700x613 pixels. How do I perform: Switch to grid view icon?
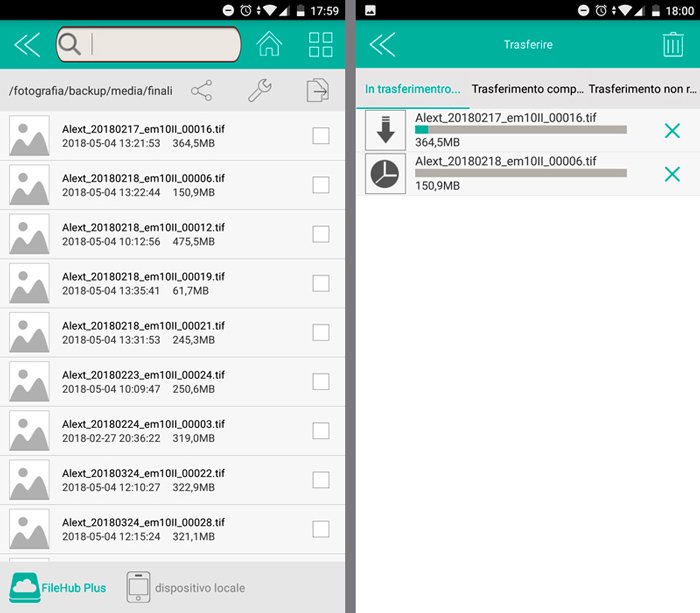tap(321, 44)
